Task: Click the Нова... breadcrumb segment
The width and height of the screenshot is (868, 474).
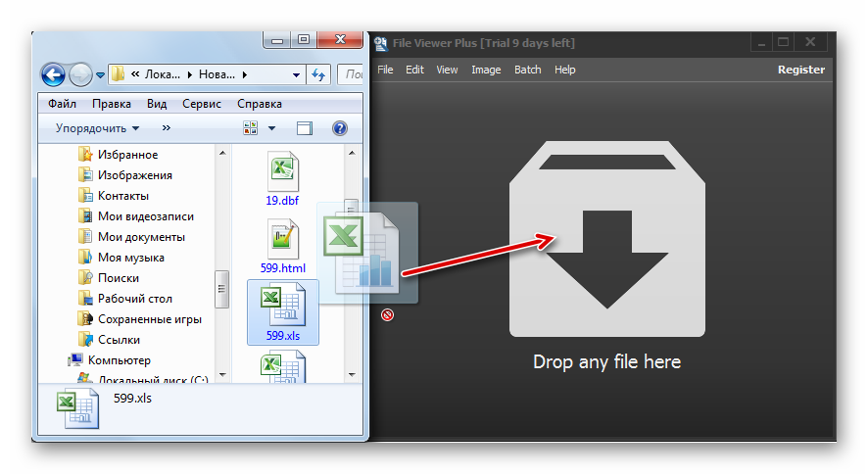Action: click(x=217, y=74)
